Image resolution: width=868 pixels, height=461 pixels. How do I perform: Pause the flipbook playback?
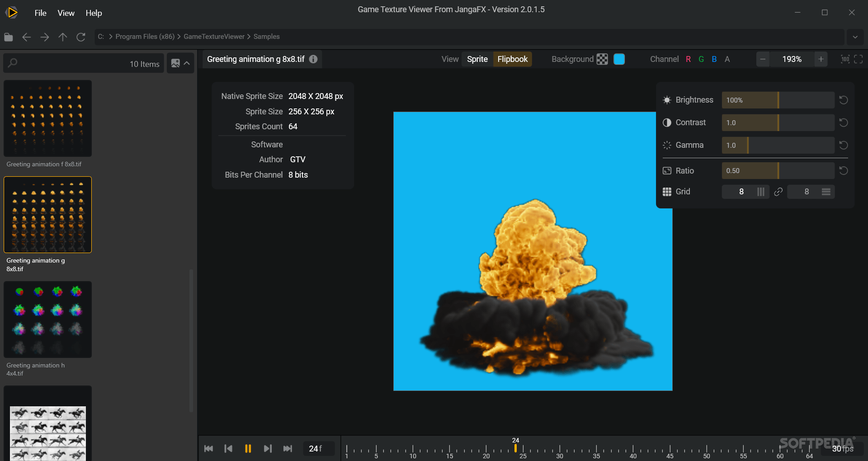pyautogui.click(x=248, y=448)
